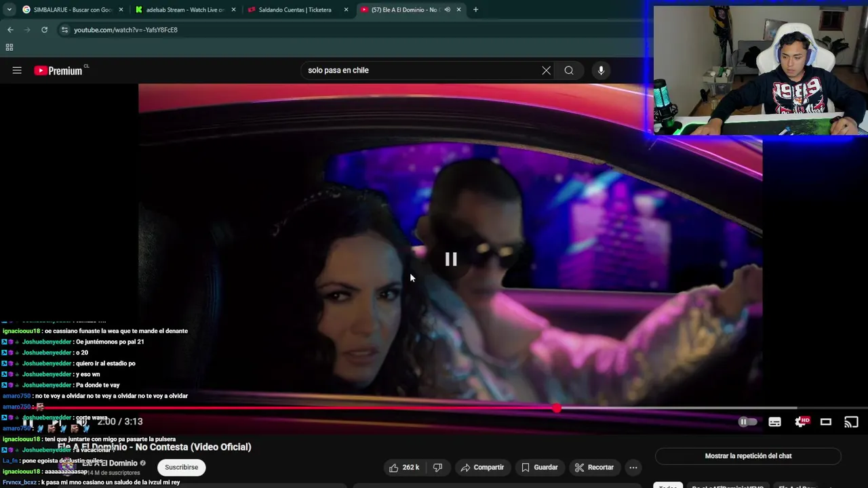Start voice search with the microphone icon
868x488 pixels.
(x=601, y=70)
